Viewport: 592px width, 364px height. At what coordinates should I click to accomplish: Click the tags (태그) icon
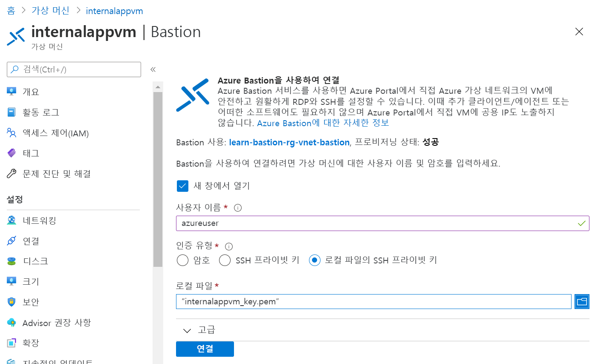coord(12,153)
